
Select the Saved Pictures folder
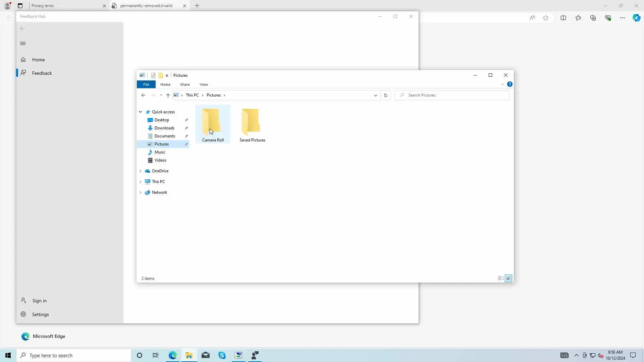[252, 125]
